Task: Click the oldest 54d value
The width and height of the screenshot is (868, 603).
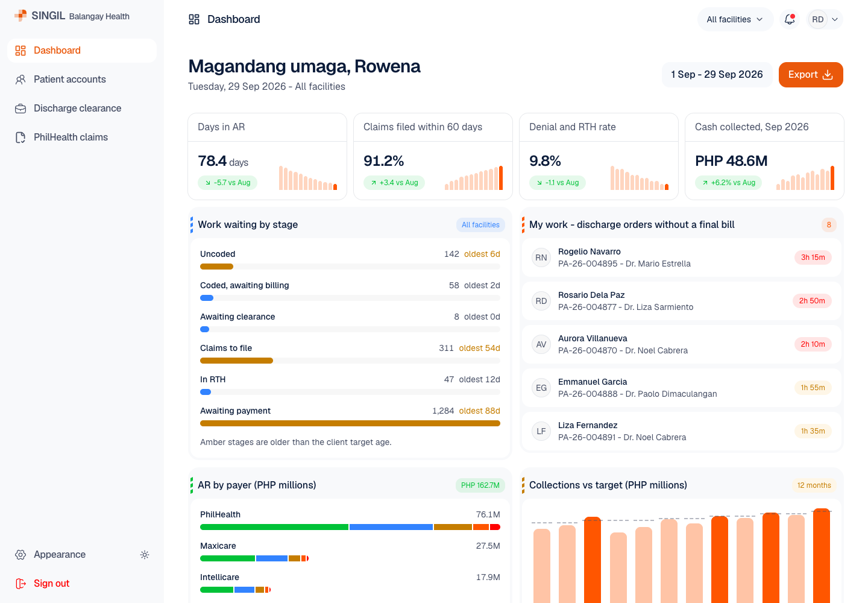Action: (x=480, y=348)
